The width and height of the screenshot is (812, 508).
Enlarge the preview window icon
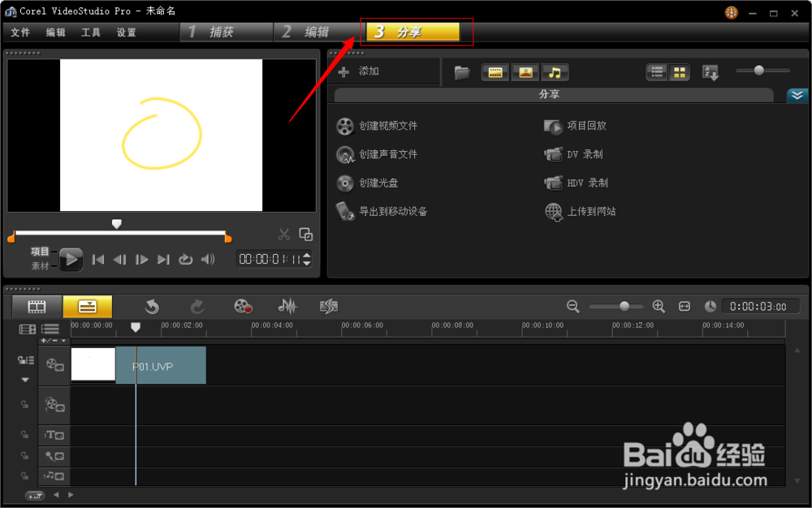pos(306,235)
